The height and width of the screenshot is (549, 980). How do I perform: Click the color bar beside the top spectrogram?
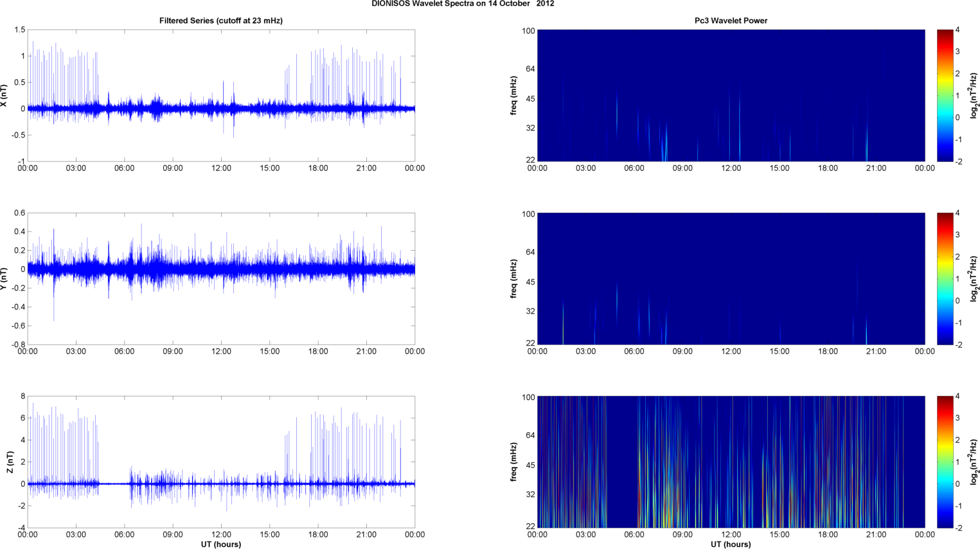coord(945,96)
